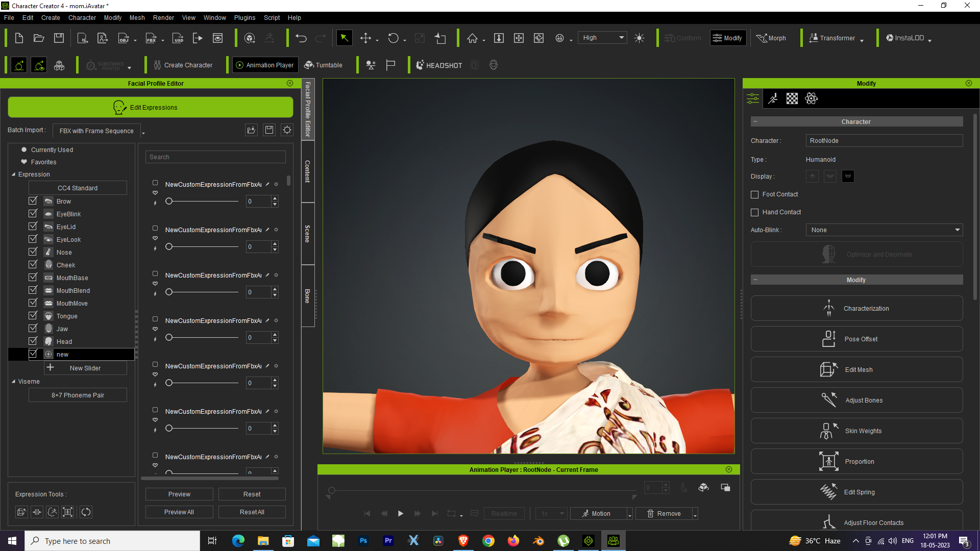The height and width of the screenshot is (551, 980).
Task: Click the New Slider button
Action: 85,368
